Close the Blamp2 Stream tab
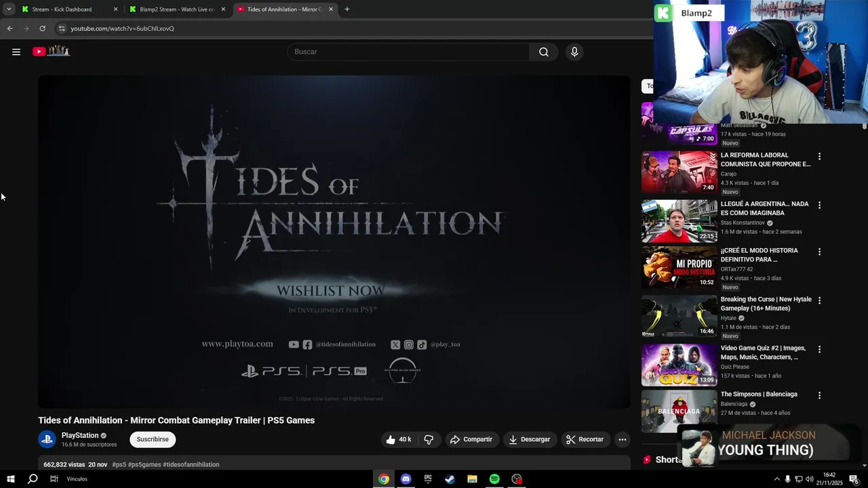Viewport: 868px width, 488px height. [x=223, y=9]
